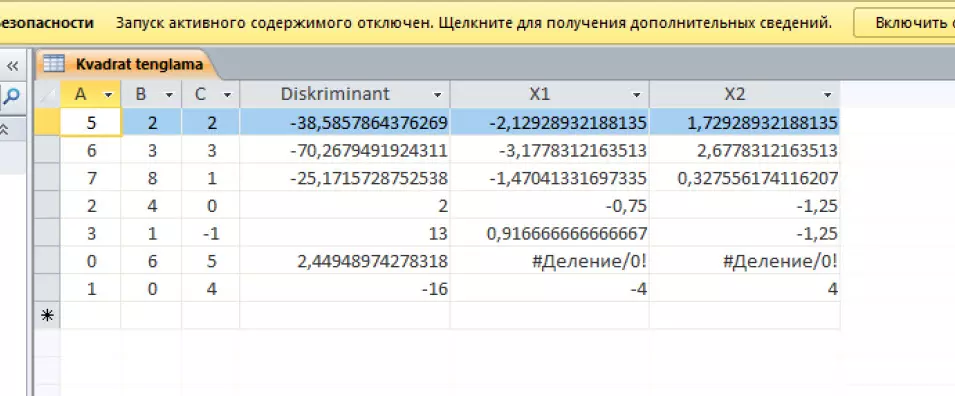Open the X2 column dropdown arrow
The image size is (955, 396).
click(827, 95)
